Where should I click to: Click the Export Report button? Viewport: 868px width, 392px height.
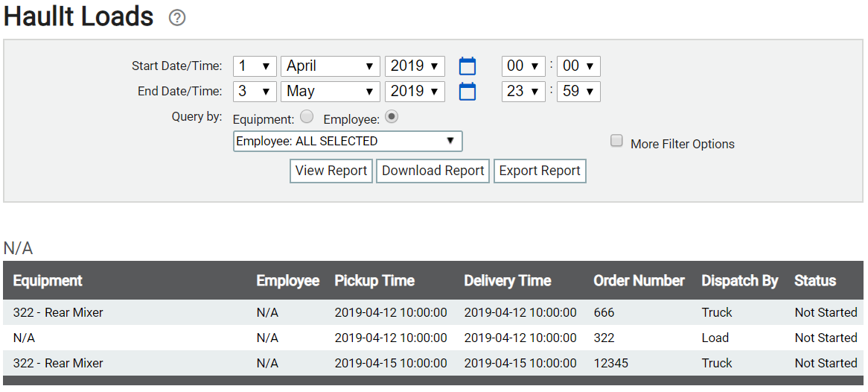point(540,171)
